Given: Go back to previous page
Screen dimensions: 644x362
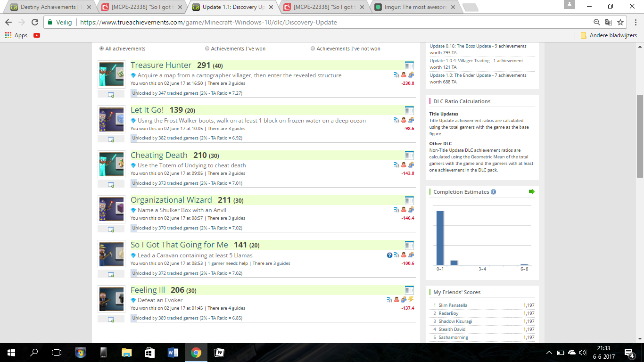Looking at the screenshot, I should (x=8, y=22).
